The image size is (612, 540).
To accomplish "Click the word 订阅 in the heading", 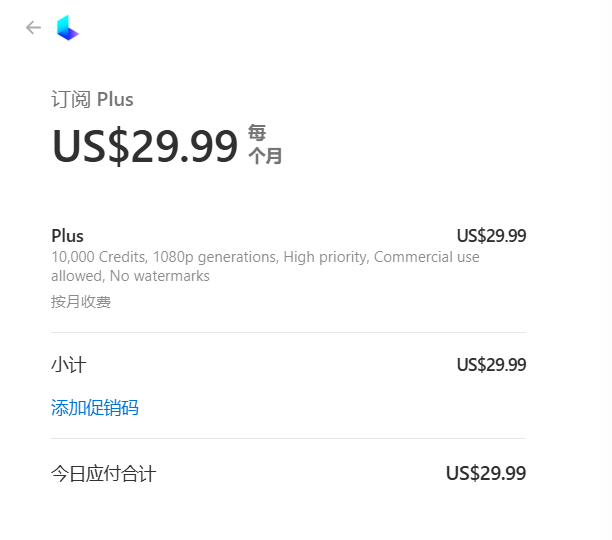I will point(71,99).
